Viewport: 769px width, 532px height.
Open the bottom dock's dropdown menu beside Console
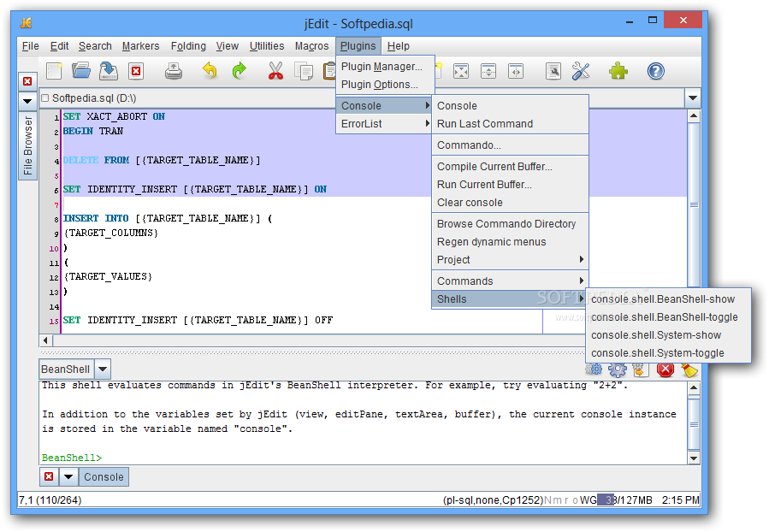68,476
